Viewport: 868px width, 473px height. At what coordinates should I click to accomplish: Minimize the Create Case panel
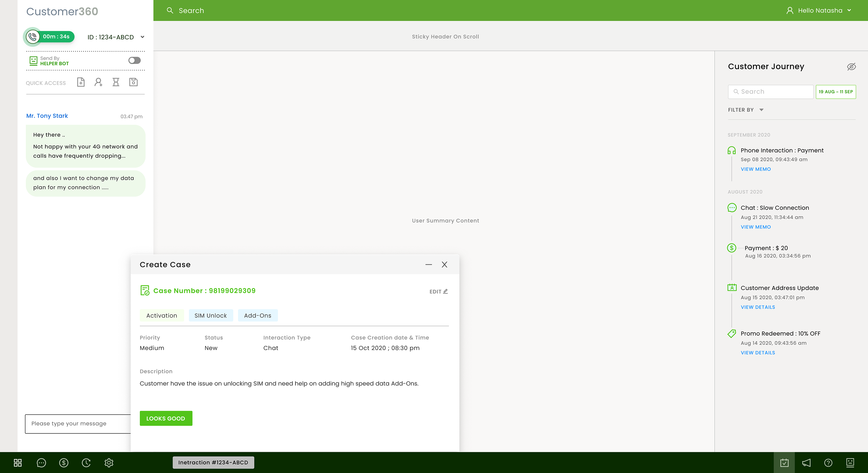point(429,265)
